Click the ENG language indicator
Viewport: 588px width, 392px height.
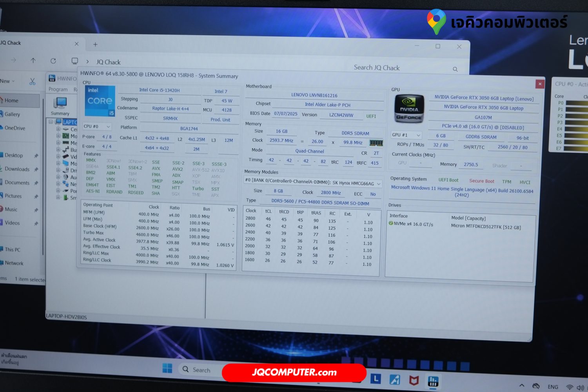pos(553,387)
